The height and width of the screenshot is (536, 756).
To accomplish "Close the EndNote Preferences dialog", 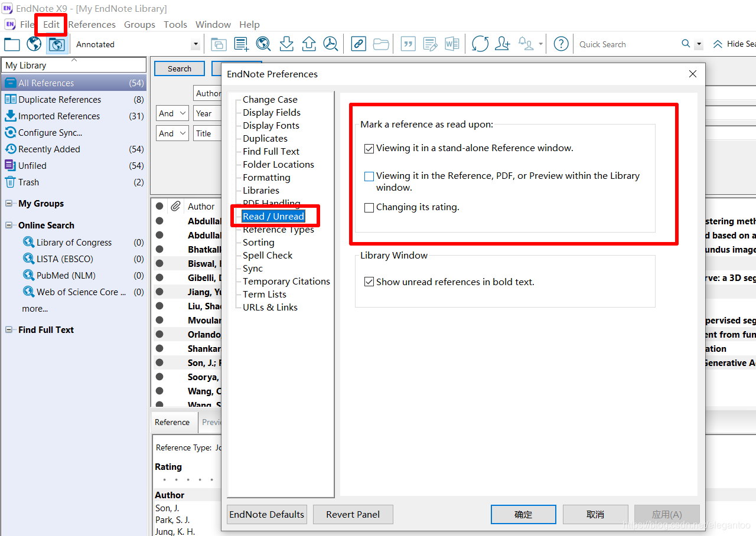I will click(x=693, y=74).
